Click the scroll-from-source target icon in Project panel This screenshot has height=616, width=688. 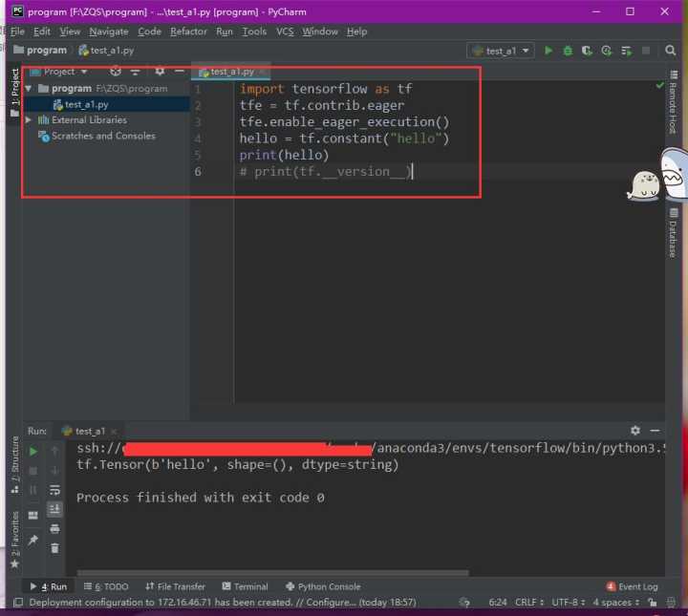(116, 71)
